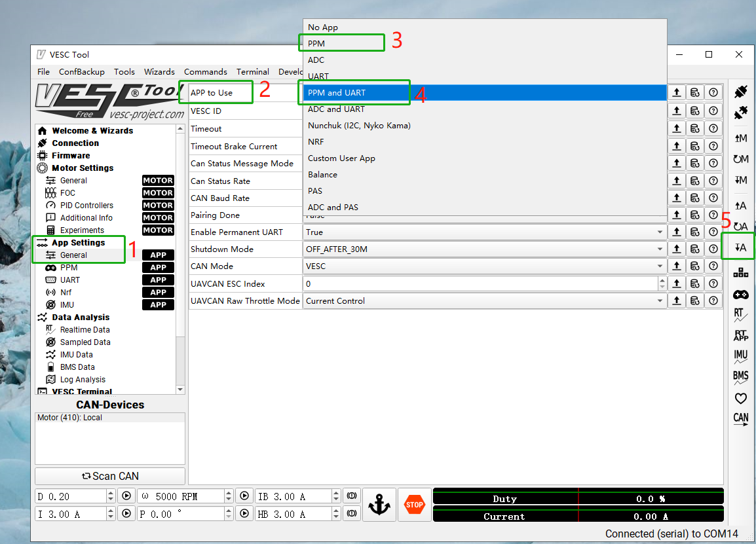Read default motor configuration icon

pos(740,159)
